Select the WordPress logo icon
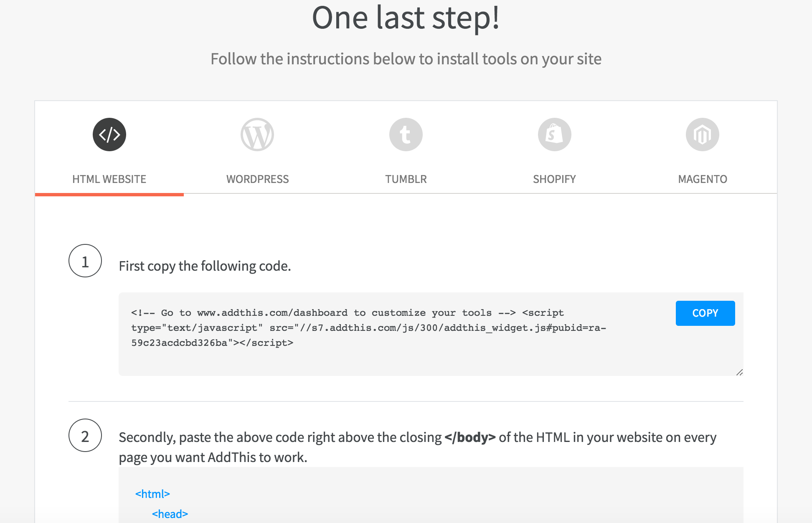The height and width of the screenshot is (523, 812). pos(257,135)
